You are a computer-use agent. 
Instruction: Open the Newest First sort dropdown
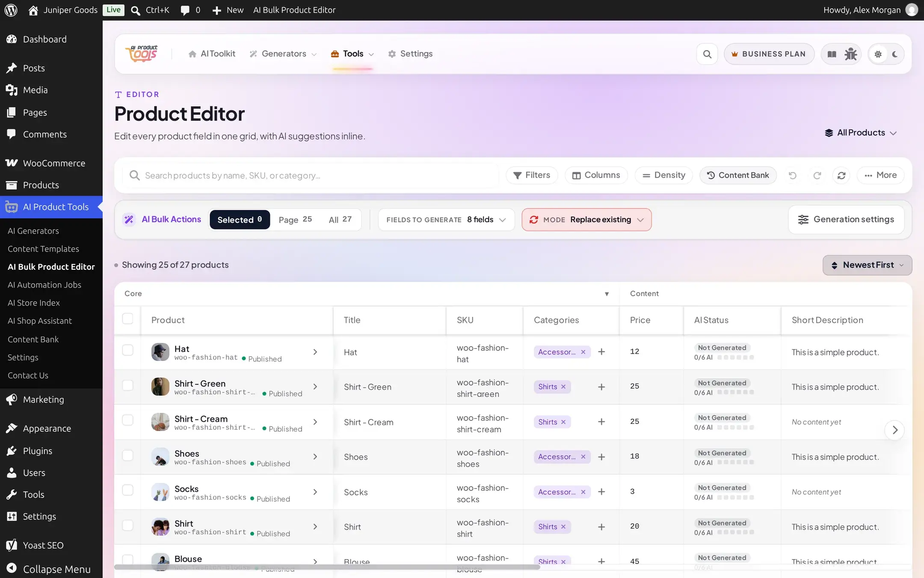tap(867, 265)
